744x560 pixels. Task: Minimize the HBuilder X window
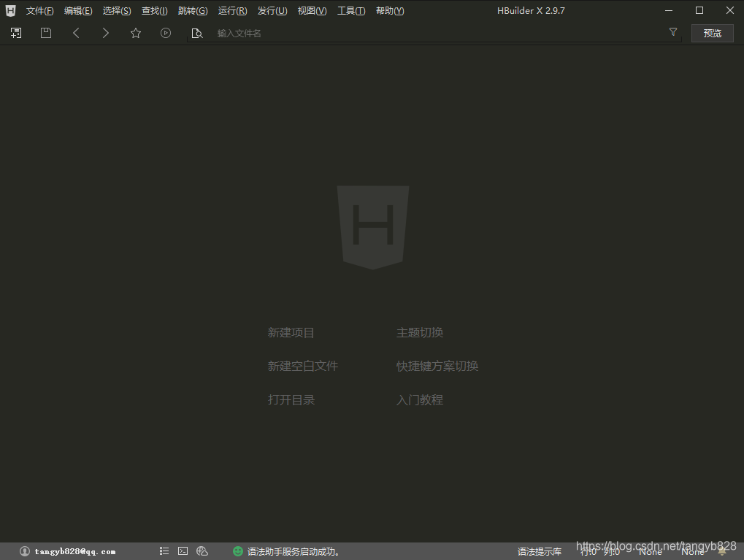[x=669, y=10]
